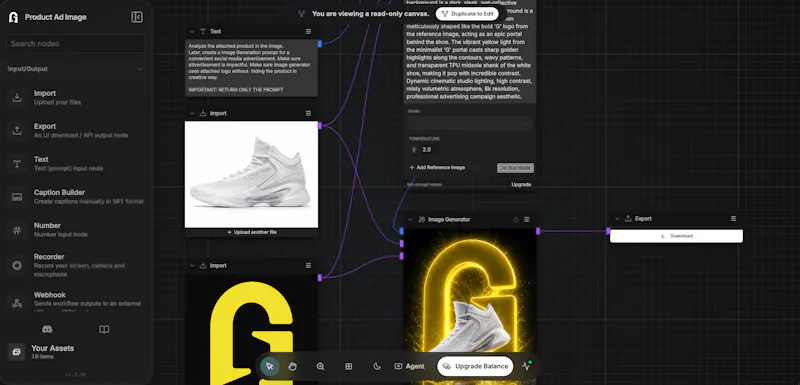Select the Number node hash icon
Image resolution: width=800 pixels, height=385 pixels.
[x=17, y=230]
